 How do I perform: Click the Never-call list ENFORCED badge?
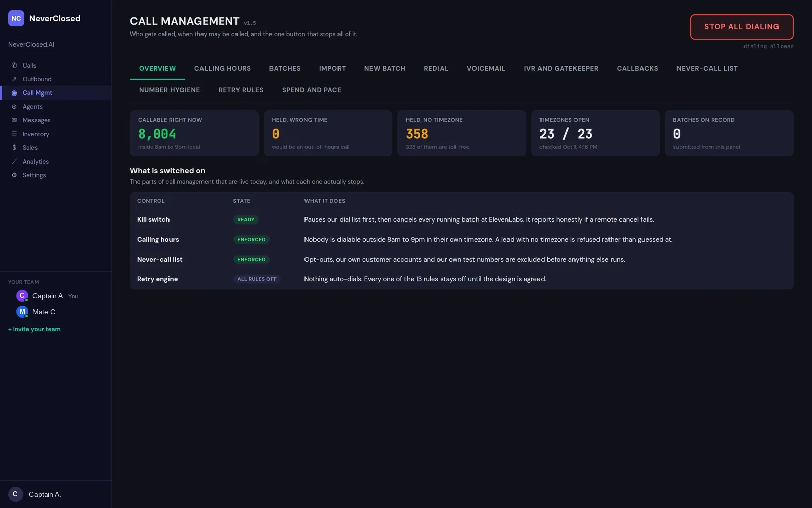[x=251, y=260]
